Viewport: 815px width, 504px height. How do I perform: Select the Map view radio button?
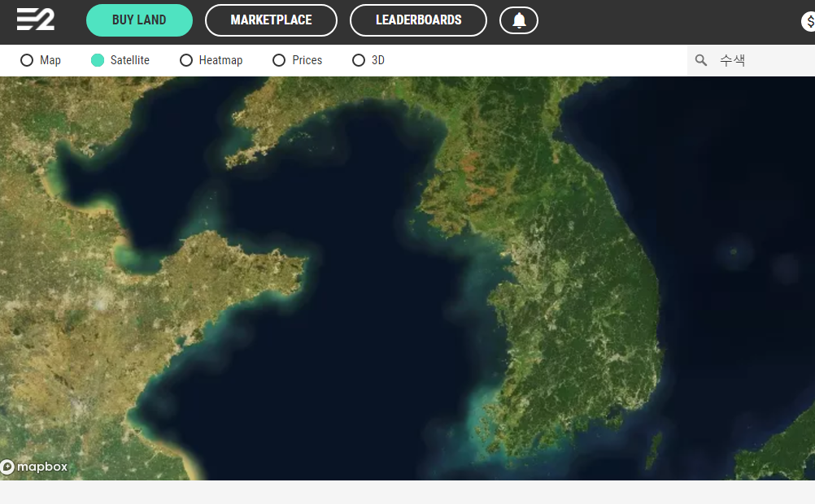pos(27,60)
